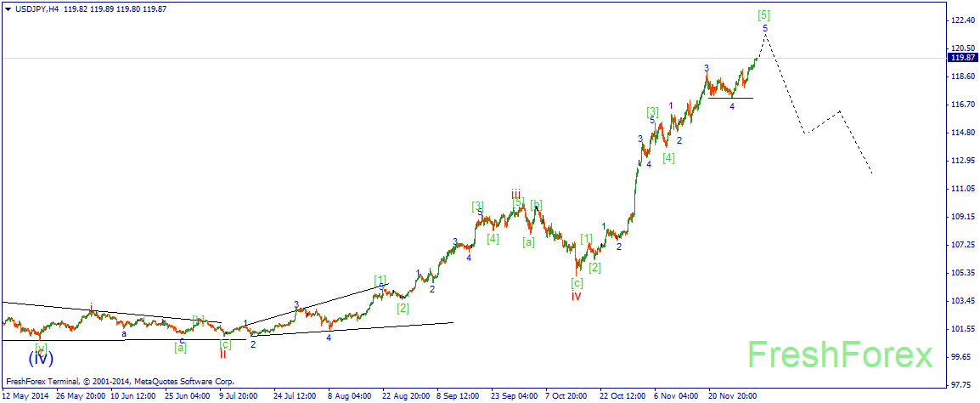This screenshot has width=980, height=403.
Task: Click the green [c] label above red IV
Action: pos(577,282)
